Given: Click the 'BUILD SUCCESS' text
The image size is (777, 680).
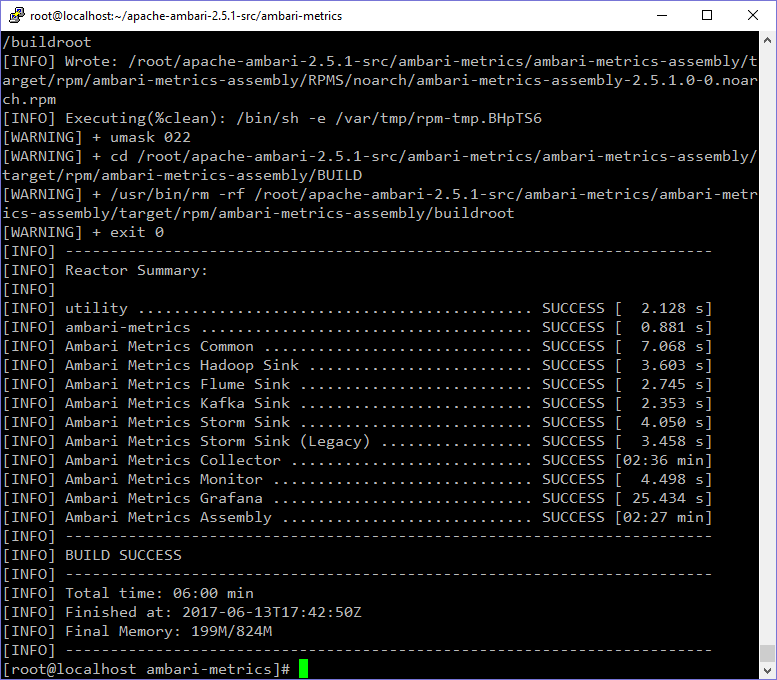Looking at the screenshot, I should pyautogui.click(x=123, y=555).
